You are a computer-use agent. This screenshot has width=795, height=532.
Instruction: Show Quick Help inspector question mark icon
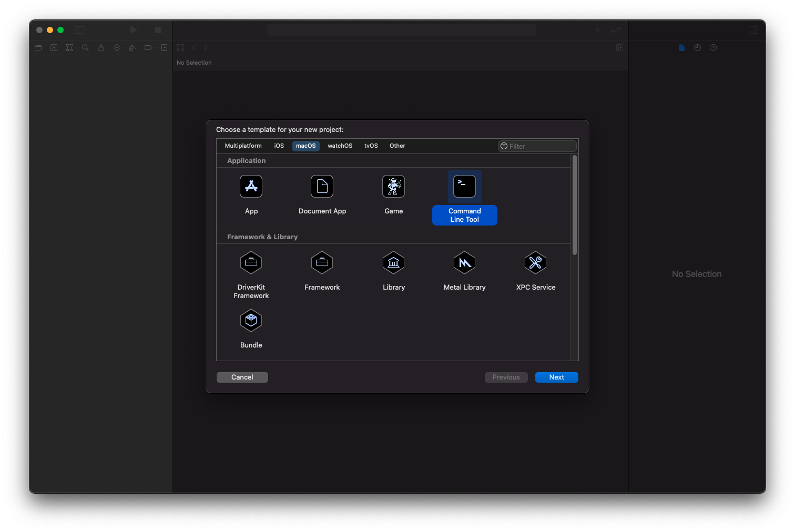point(713,47)
